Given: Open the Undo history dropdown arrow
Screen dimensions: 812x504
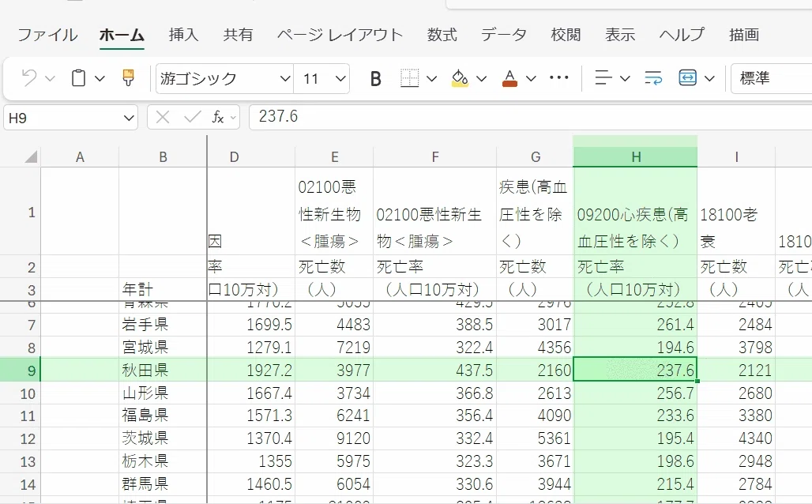Looking at the screenshot, I should 50,79.
